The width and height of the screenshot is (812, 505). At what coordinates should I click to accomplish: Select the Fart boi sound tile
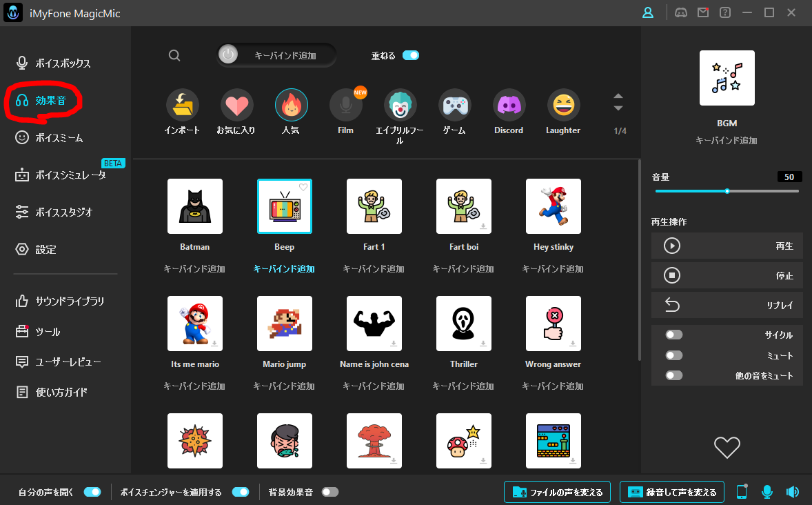coord(463,206)
